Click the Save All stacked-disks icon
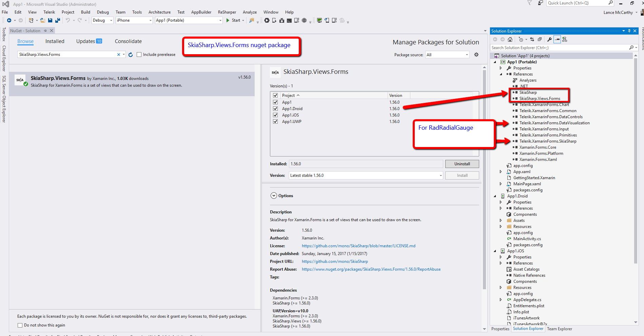 58,20
